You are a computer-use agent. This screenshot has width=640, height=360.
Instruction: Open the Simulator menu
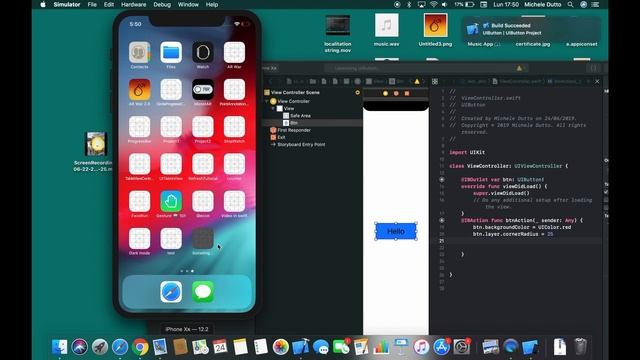coord(67,4)
